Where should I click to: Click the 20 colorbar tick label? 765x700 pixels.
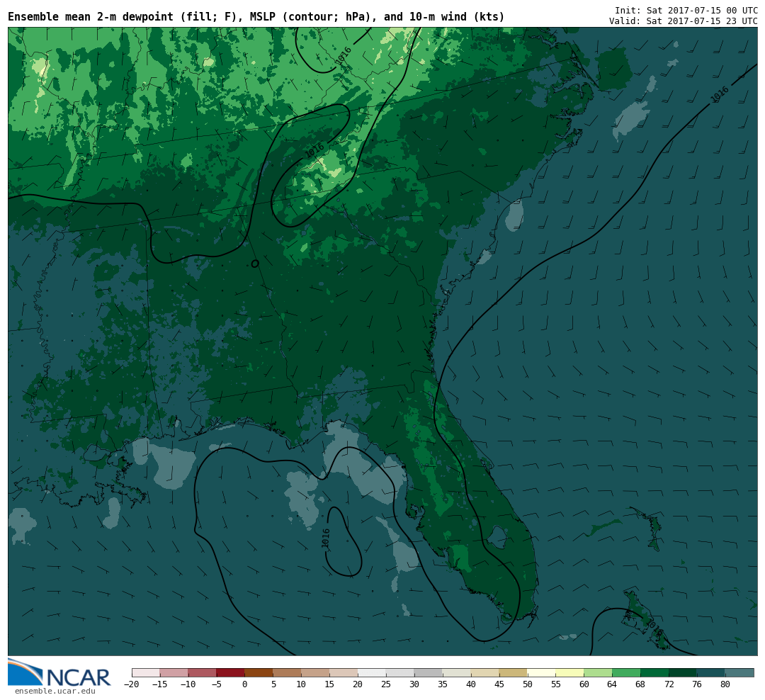click(x=358, y=684)
